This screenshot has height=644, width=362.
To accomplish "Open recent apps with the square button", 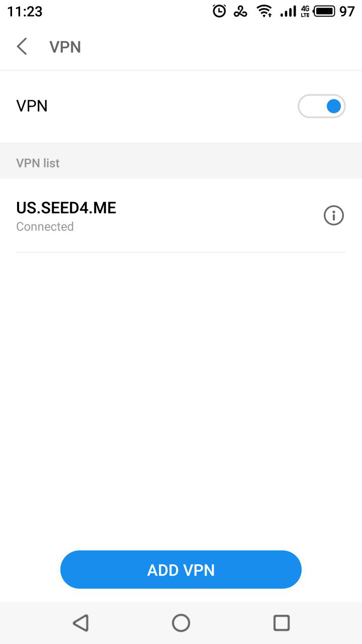I will pos(281,623).
